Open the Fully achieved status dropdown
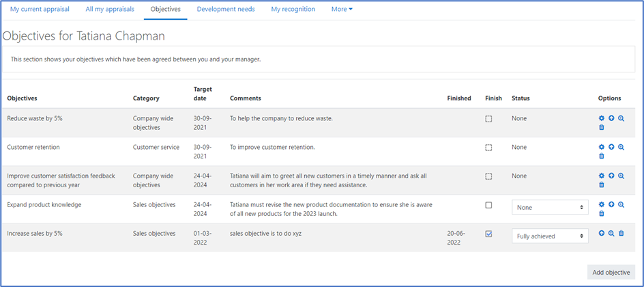The height and width of the screenshot is (287, 644). [x=550, y=236]
